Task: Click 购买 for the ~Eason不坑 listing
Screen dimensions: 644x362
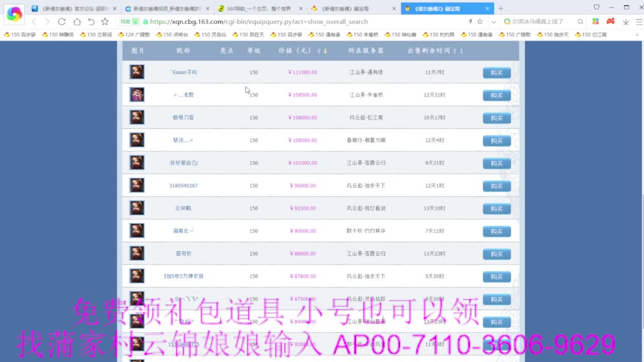Action: click(496, 72)
